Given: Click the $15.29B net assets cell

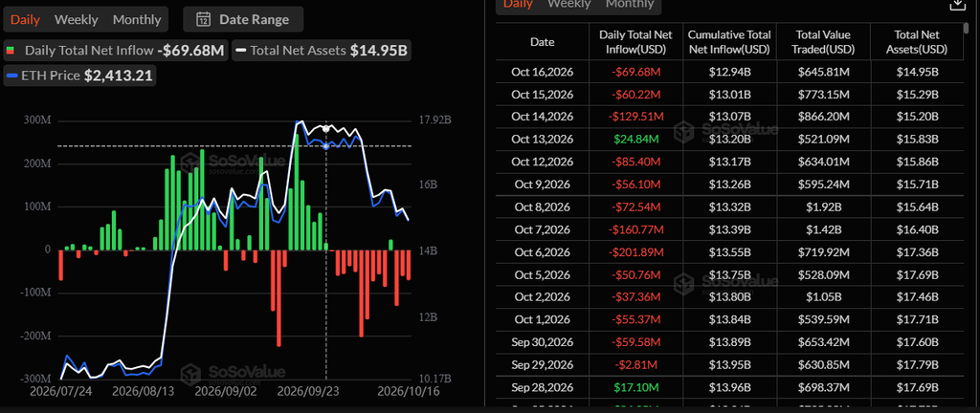Looking at the screenshot, I should pyautogui.click(x=917, y=95).
